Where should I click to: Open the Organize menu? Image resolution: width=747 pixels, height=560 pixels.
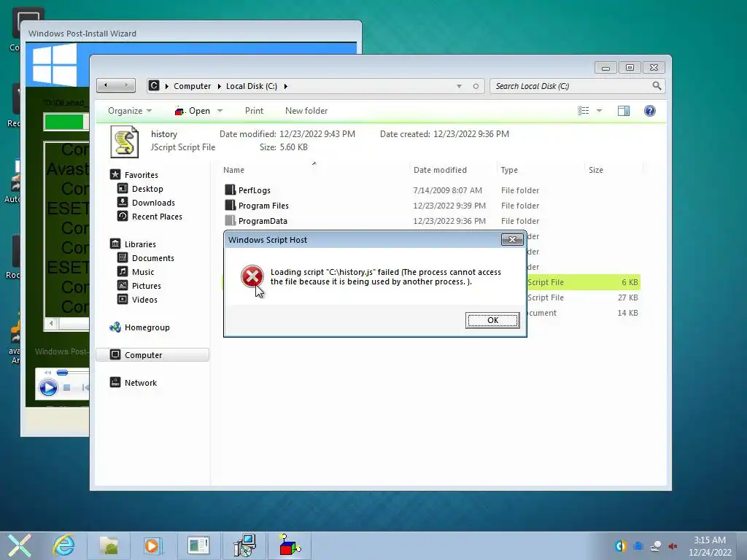(x=130, y=111)
